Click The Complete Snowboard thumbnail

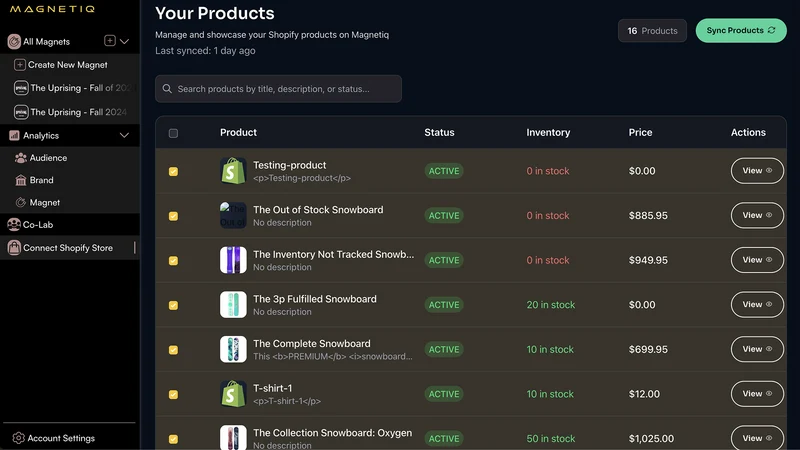pos(233,349)
